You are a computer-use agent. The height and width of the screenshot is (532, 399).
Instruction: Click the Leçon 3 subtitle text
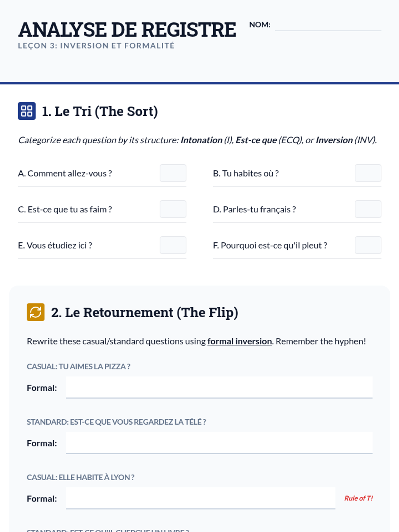click(96, 46)
